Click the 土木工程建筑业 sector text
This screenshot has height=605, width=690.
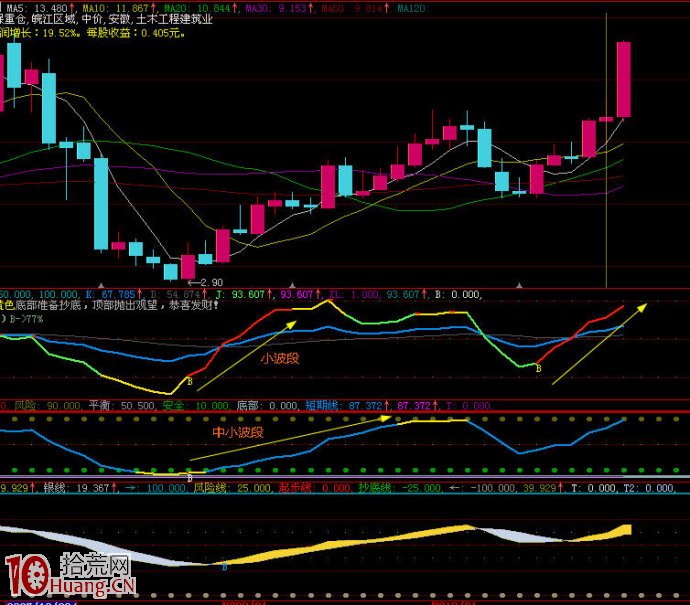[x=175, y=20]
